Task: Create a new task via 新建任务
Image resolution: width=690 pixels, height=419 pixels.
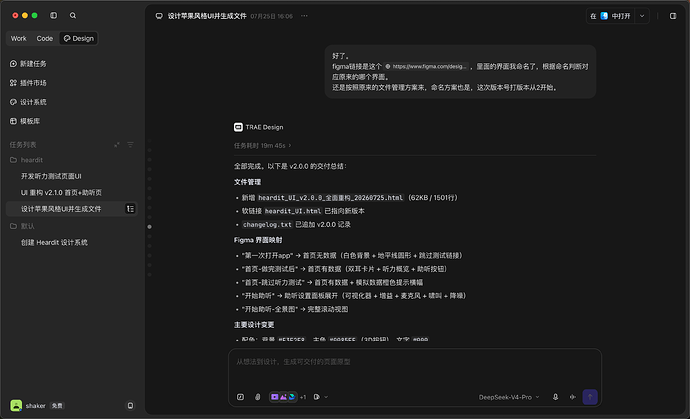Action: (x=28, y=64)
